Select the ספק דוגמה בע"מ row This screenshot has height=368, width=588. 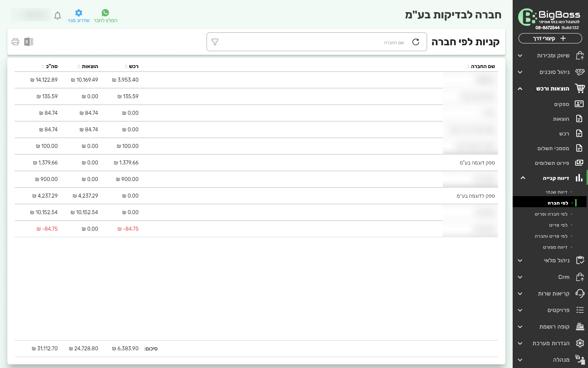pyautogui.click(x=256, y=163)
